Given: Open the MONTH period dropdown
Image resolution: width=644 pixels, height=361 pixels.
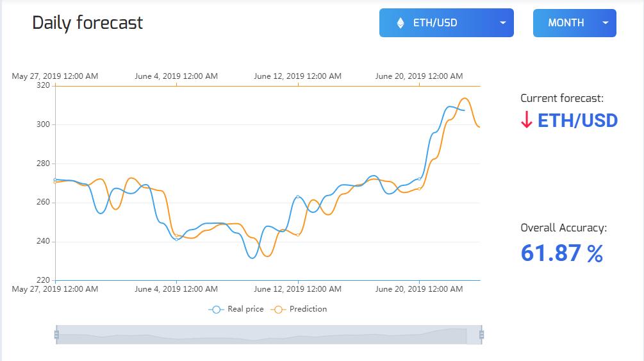Looking at the screenshot, I should 575,23.
